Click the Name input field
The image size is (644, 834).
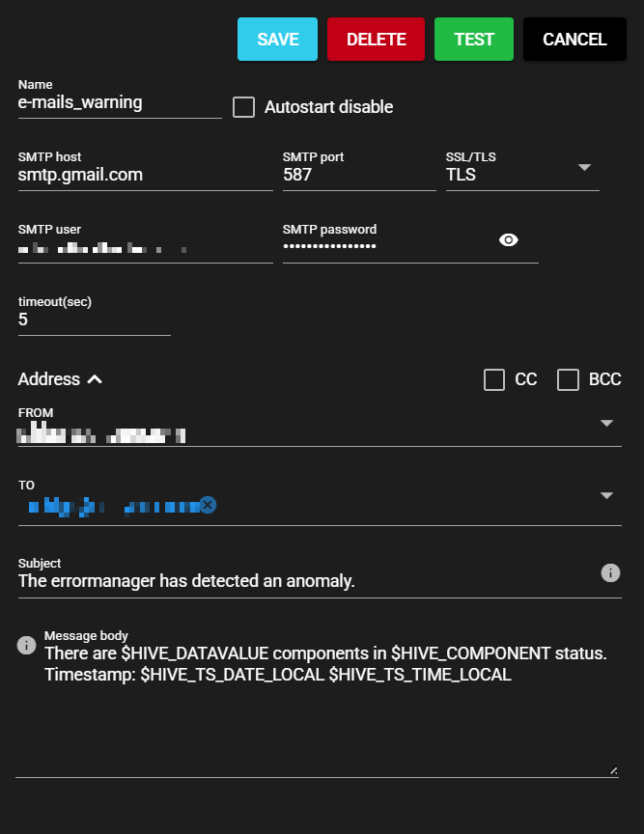click(119, 102)
